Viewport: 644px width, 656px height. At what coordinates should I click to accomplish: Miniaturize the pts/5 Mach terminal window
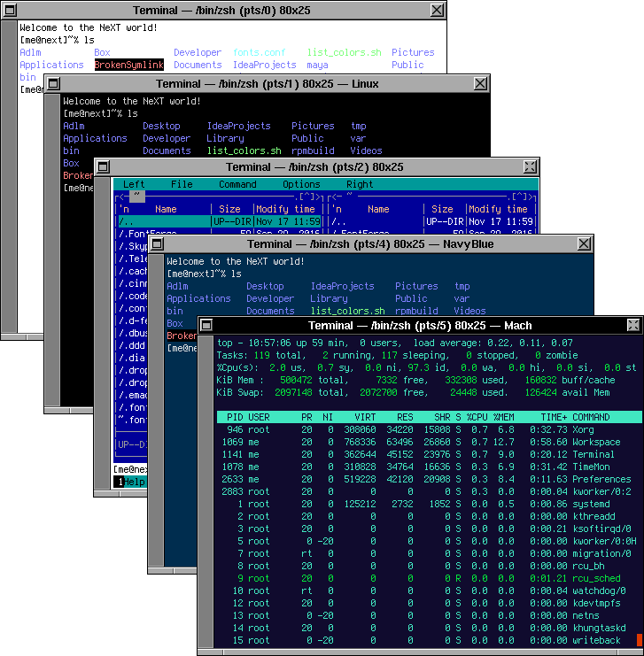pyautogui.click(x=206, y=325)
